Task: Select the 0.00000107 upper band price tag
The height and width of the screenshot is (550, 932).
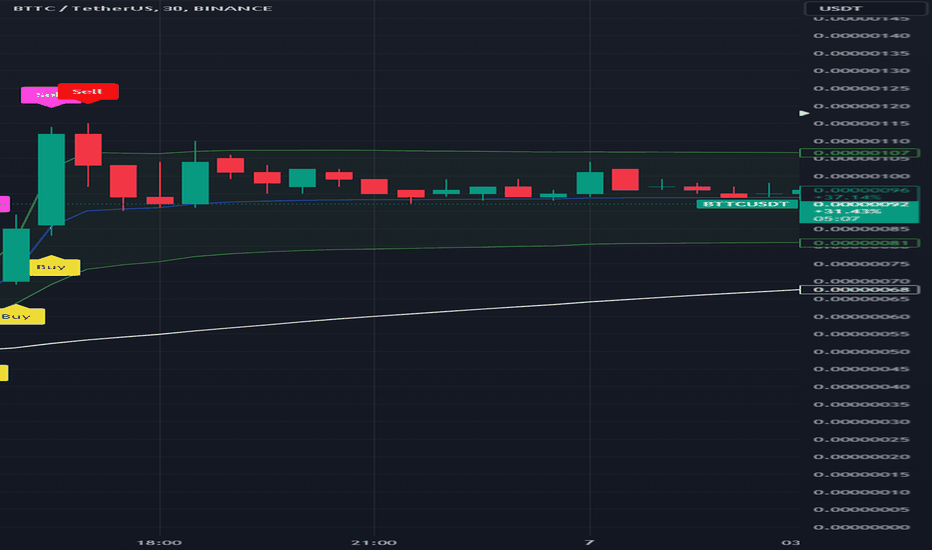Action: click(859, 153)
